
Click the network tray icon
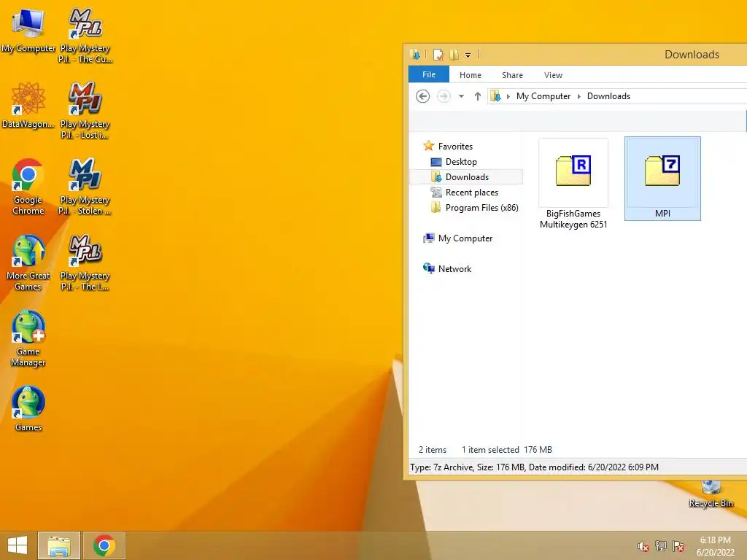click(661, 546)
